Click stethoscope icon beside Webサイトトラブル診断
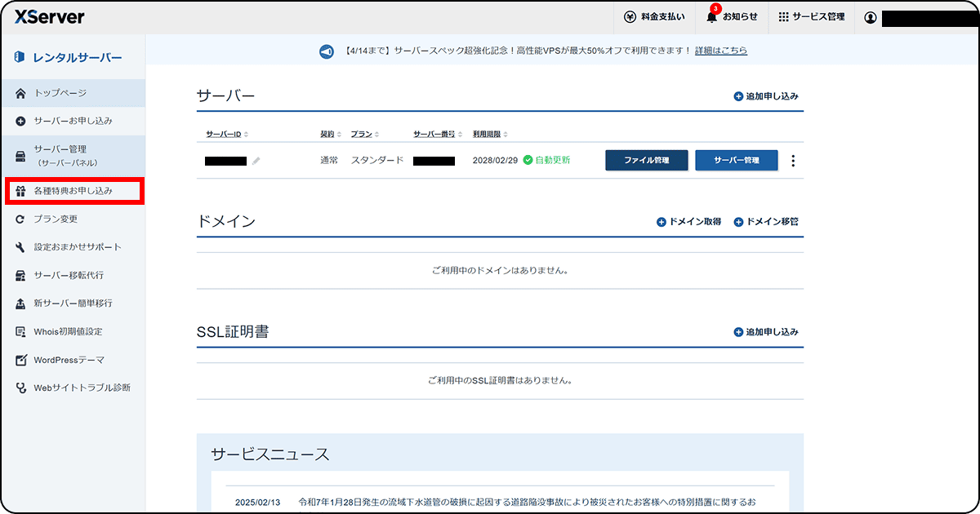Image resolution: width=980 pixels, height=514 pixels. click(x=21, y=388)
